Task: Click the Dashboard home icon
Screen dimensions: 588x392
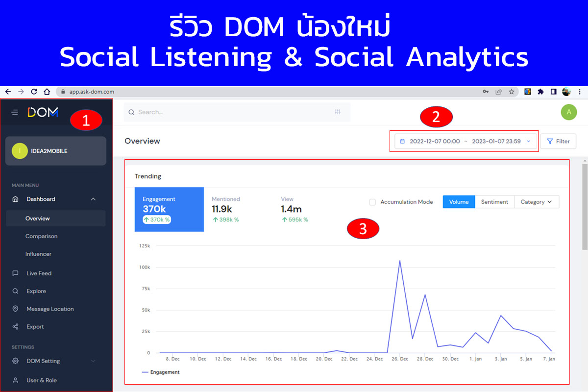Action: pyautogui.click(x=15, y=199)
